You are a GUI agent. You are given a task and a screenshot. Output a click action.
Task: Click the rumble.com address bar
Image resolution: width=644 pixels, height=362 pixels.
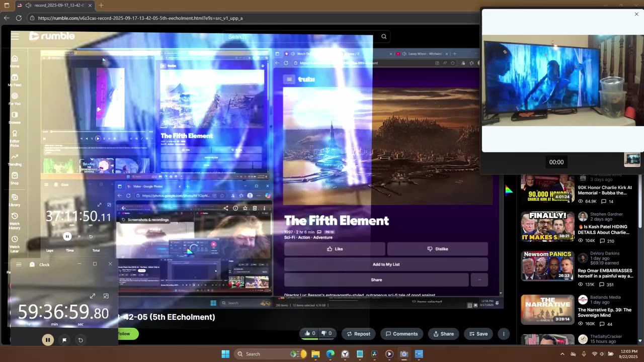[252, 18]
